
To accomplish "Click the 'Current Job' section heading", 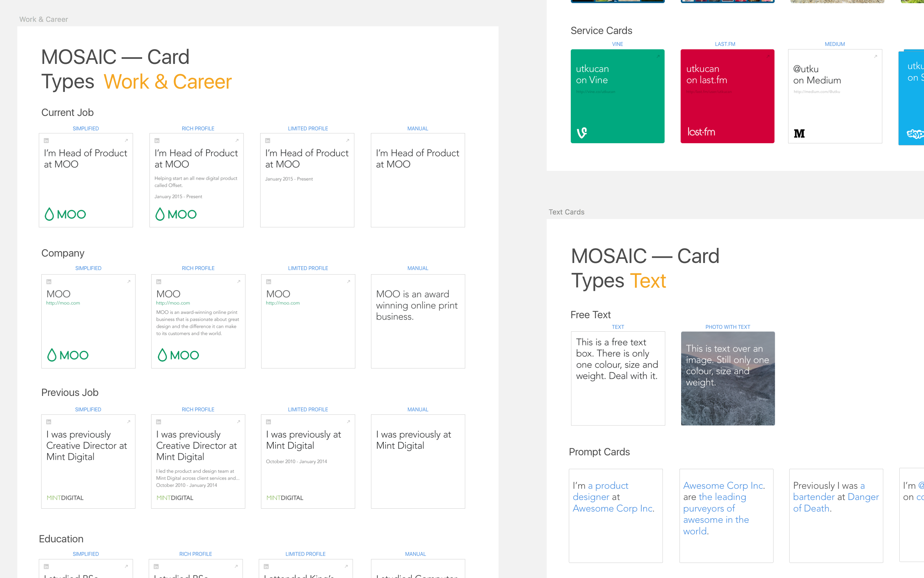I will click(x=67, y=113).
